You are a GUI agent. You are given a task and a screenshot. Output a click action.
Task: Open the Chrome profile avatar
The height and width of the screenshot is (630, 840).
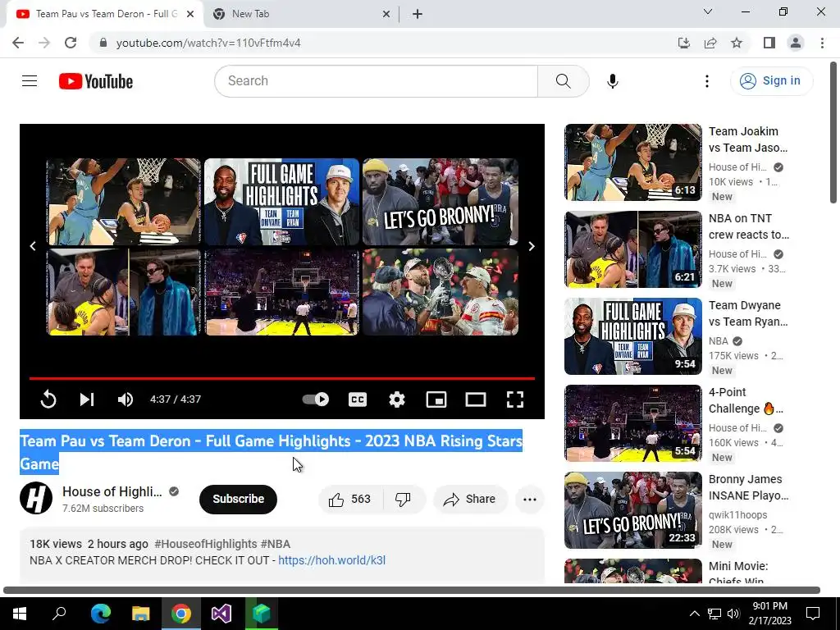click(x=796, y=43)
